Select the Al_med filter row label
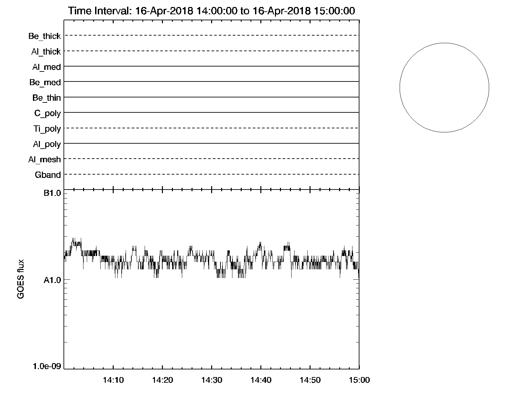Viewport: 532px width, 399px height. point(47,67)
